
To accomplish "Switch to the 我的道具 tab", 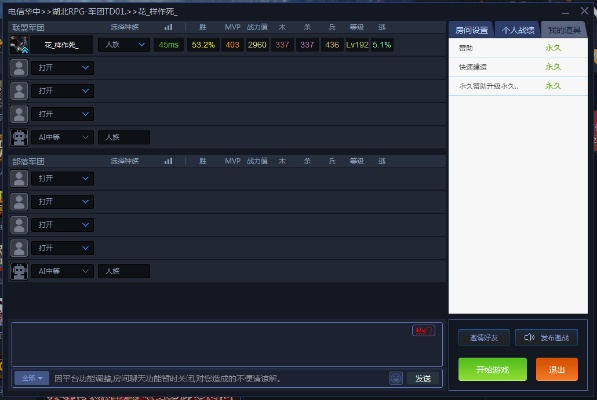I will (x=564, y=30).
